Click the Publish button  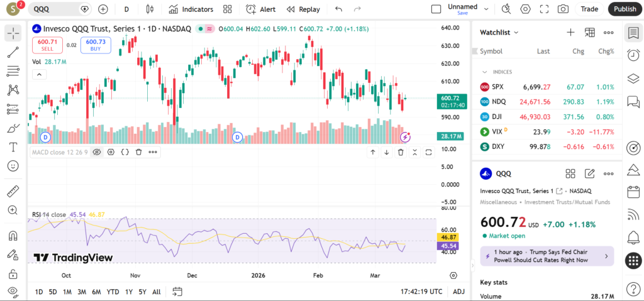click(x=624, y=9)
